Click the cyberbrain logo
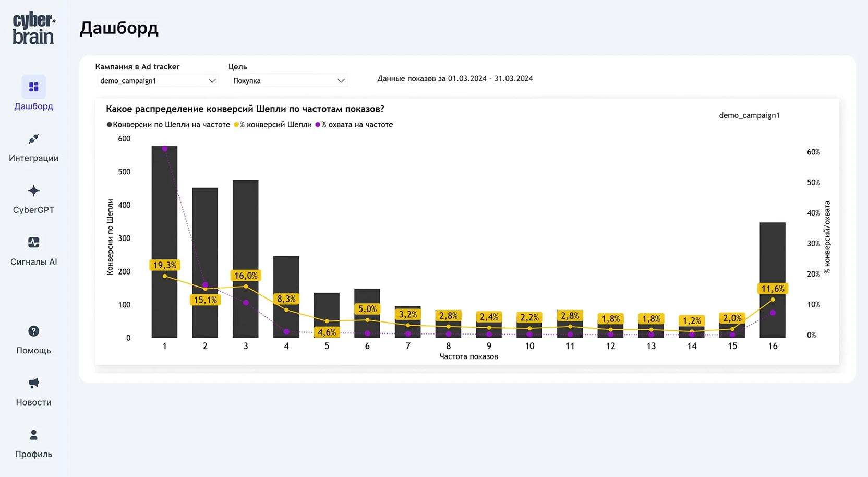Image resolution: width=868 pixels, height=477 pixels. pyautogui.click(x=33, y=29)
